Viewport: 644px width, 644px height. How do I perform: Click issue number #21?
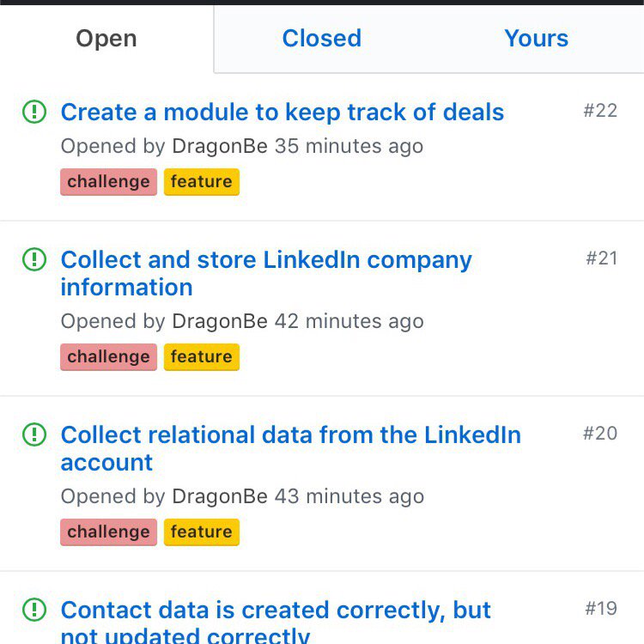click(x=601, y=258)
